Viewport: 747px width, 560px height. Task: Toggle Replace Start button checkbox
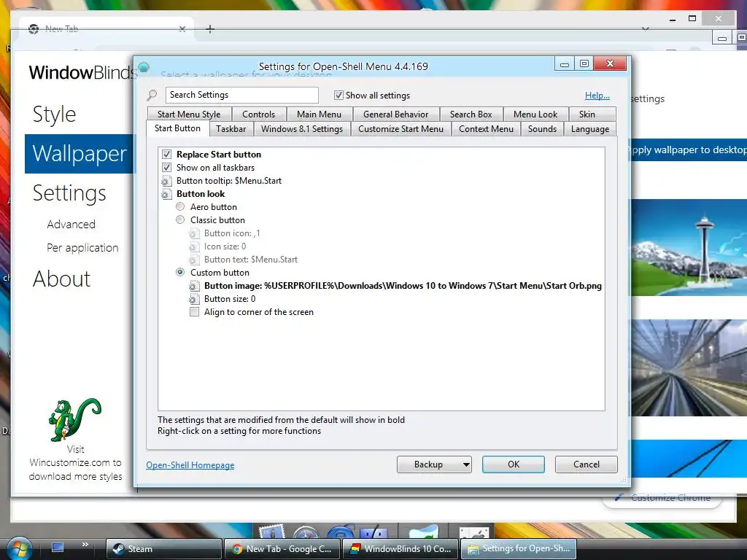coord(166,155)
